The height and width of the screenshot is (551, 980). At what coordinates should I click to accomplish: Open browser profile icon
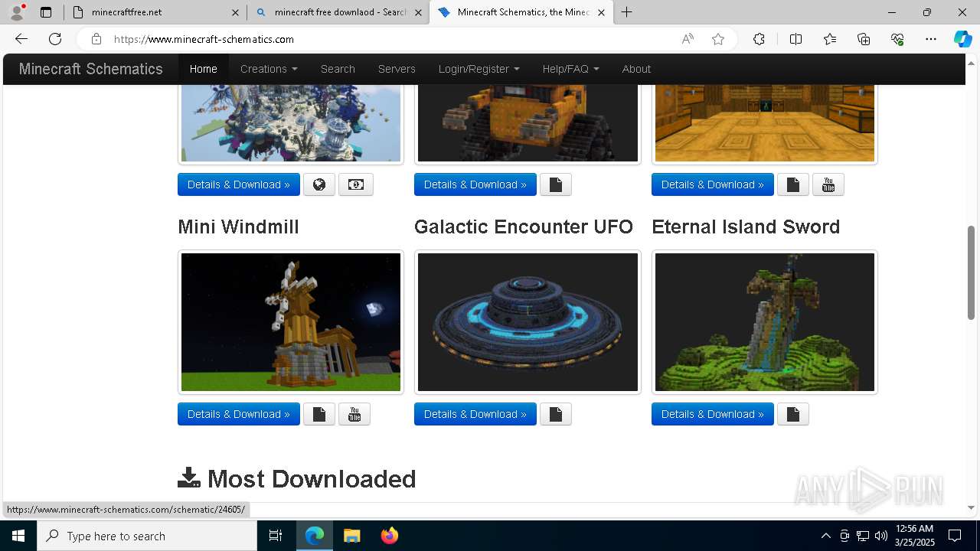[x=17, y=12]
